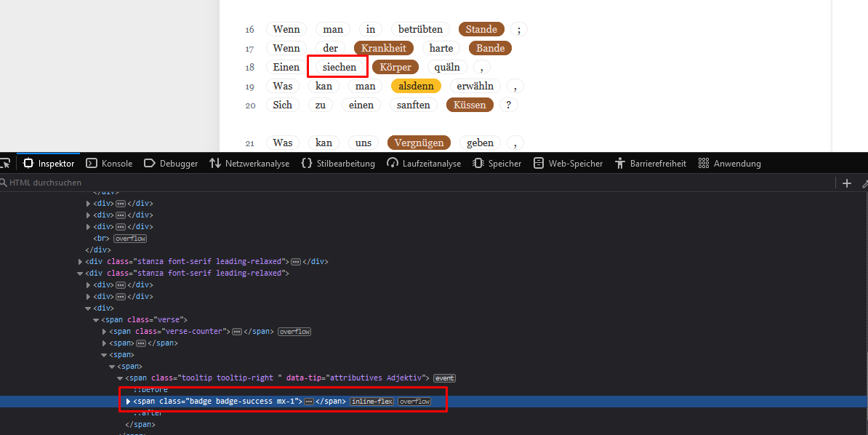This screenshot has height=435, width=868.
Task: Toggle the overflow badge on the br element
Action: (x=129, y=238)
